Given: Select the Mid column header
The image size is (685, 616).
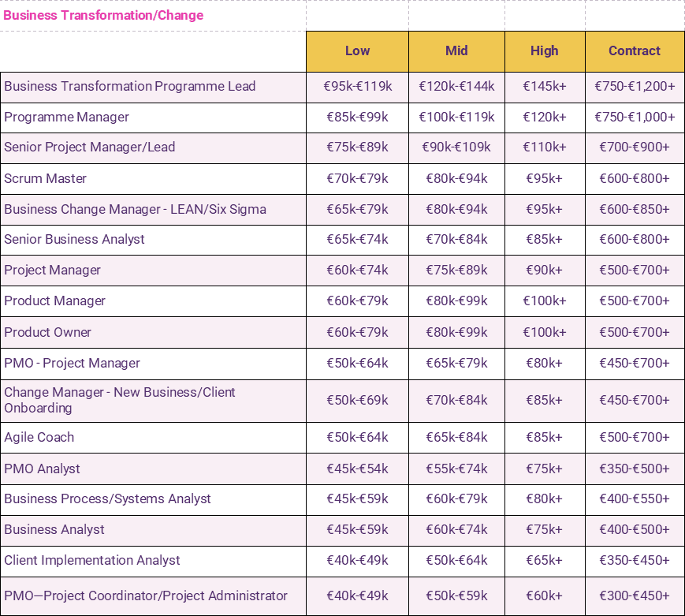Looking at the screenshot, I should (456, 51).
